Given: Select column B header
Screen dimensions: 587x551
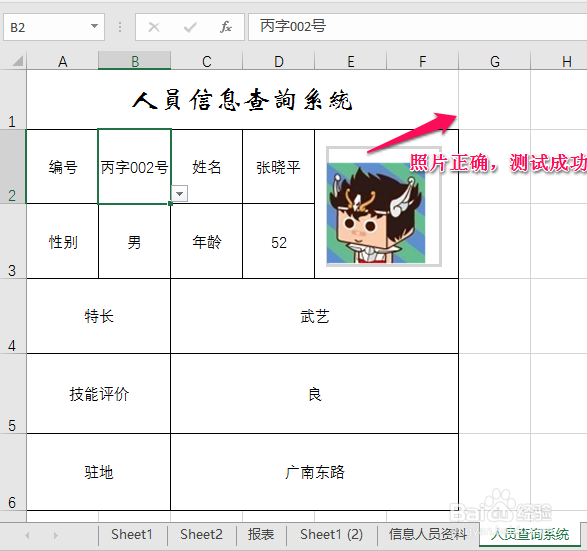Looking at the screenshot, I should (x=135, y=61).
